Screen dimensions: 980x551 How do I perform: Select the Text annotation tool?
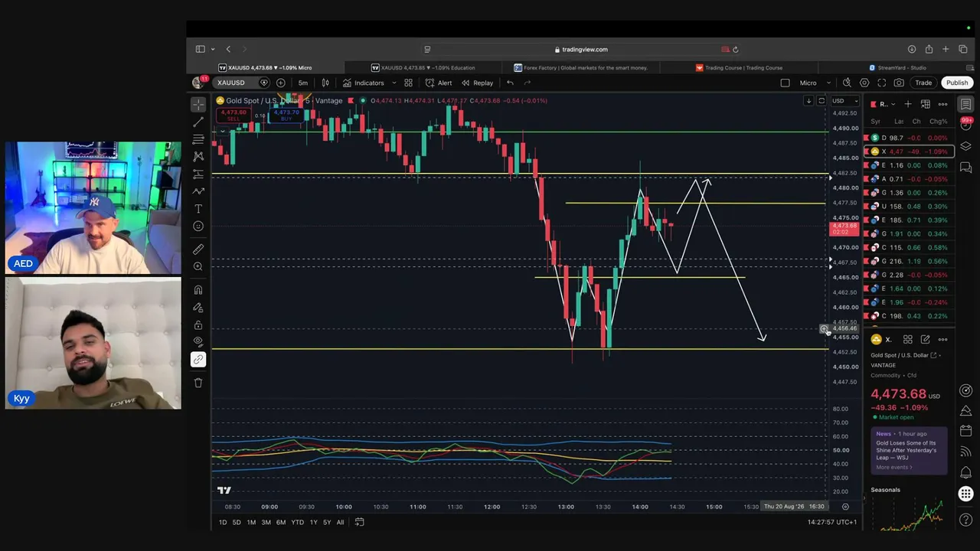[198, 209]
